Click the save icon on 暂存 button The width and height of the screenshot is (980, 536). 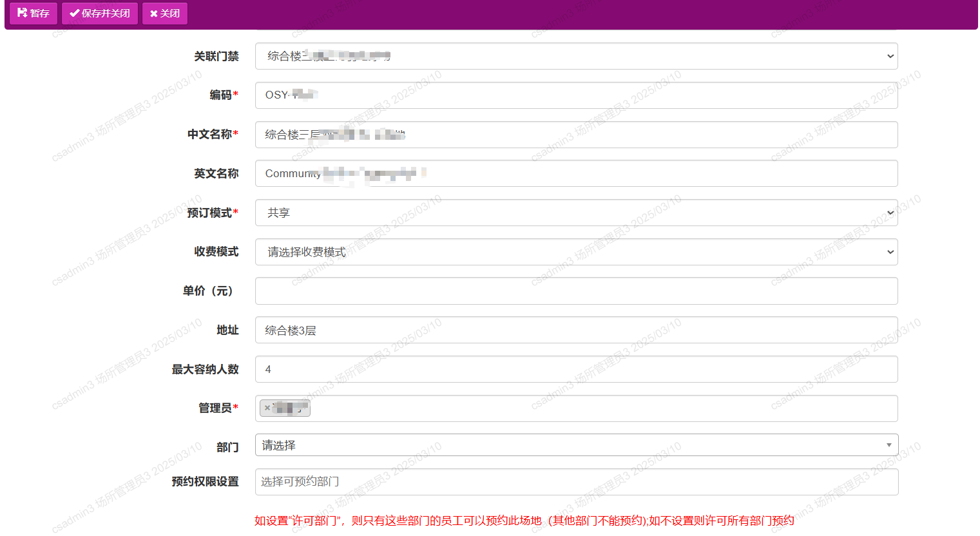[22, 13]
